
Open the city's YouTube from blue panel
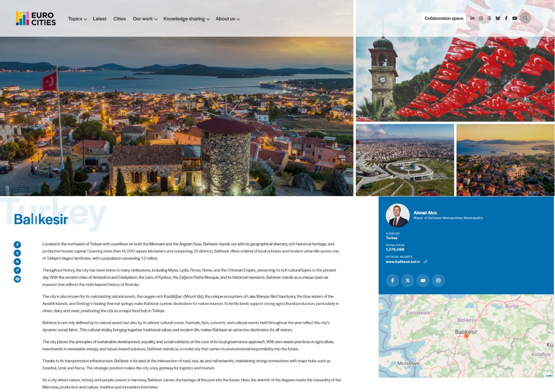tap(423, 280)
